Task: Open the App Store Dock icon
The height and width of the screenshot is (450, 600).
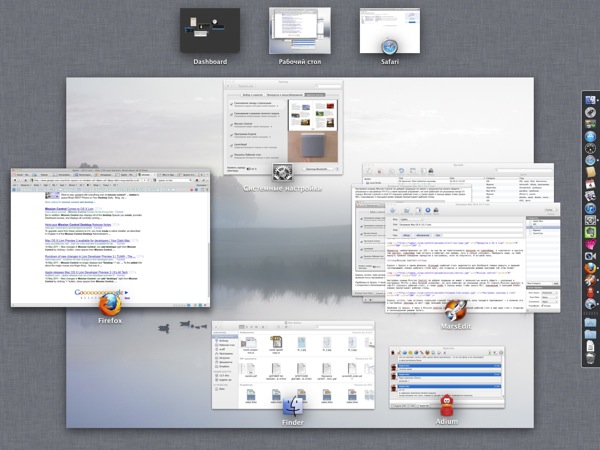Action: [590, 136]
